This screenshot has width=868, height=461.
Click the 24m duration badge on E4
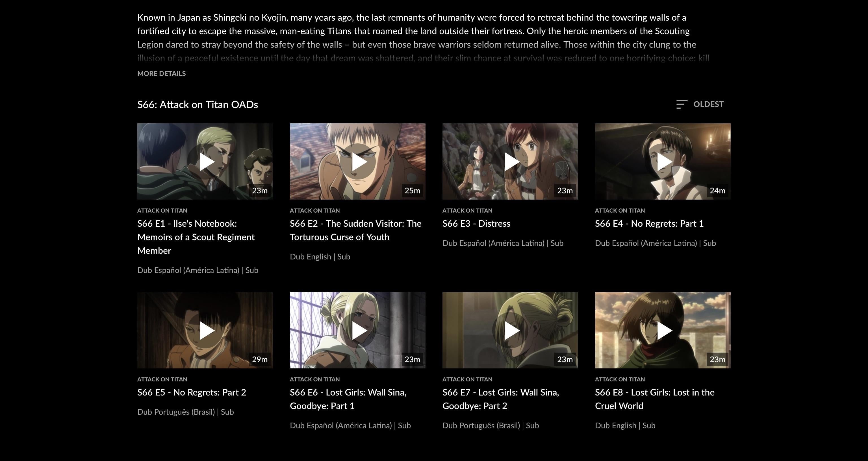coord(717,191)
